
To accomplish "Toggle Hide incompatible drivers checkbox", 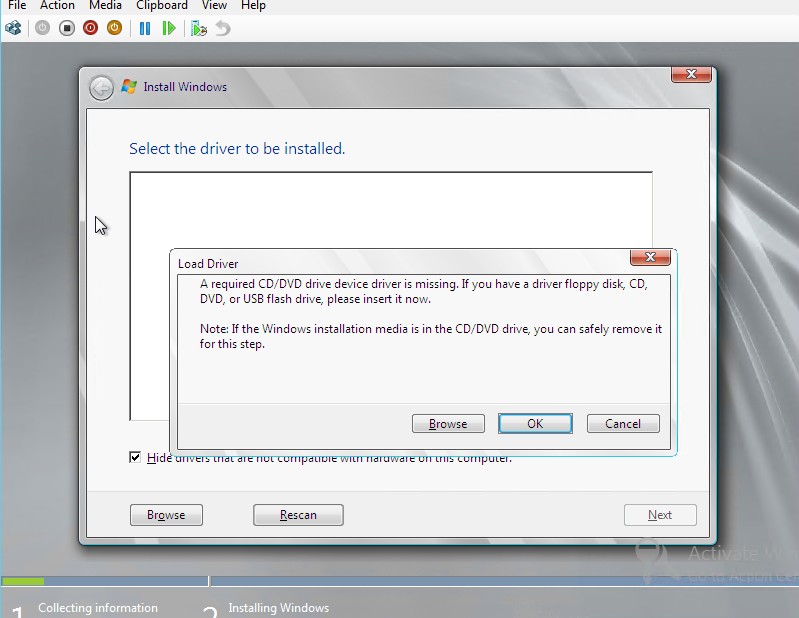I will coord(135,457).
